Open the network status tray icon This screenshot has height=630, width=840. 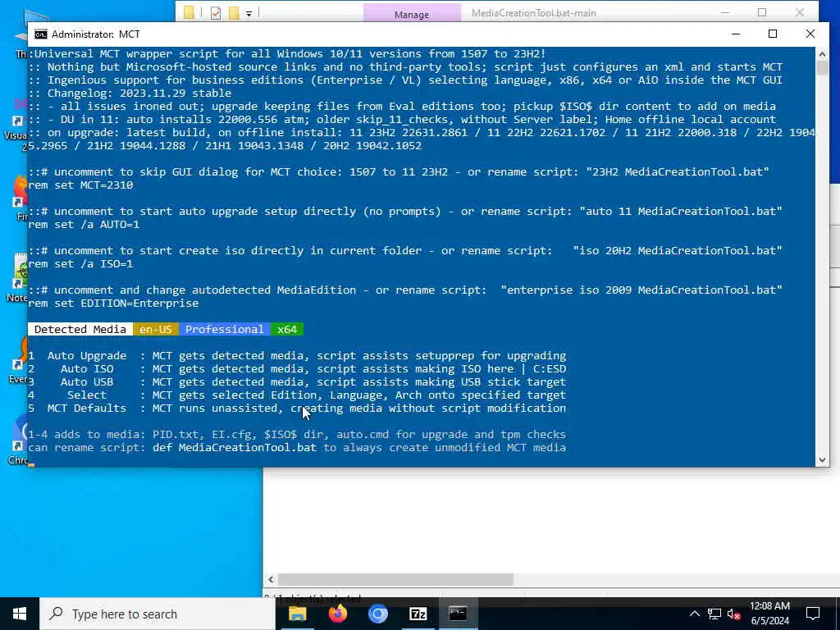714,614
